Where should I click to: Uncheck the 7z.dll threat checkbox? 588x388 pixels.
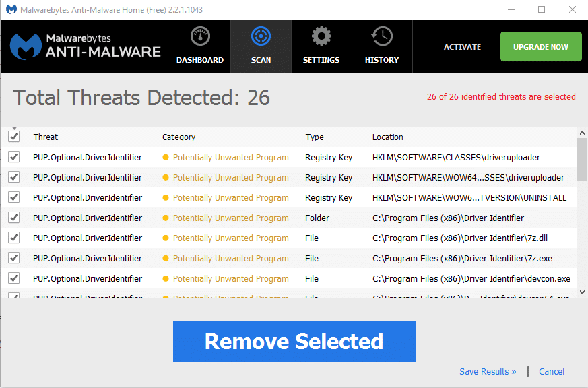[14, 238]
